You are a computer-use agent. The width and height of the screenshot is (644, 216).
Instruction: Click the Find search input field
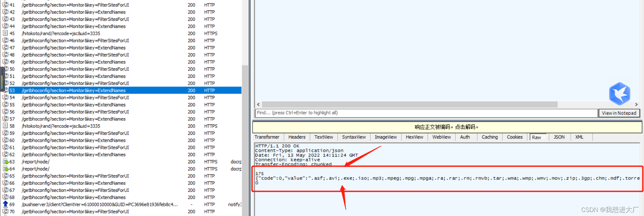[x=426, y=113]
